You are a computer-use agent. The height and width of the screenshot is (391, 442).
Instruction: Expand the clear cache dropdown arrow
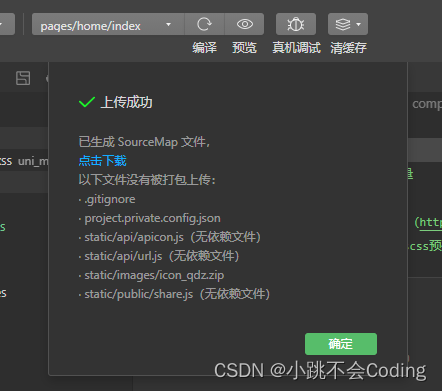pos(359,24)
